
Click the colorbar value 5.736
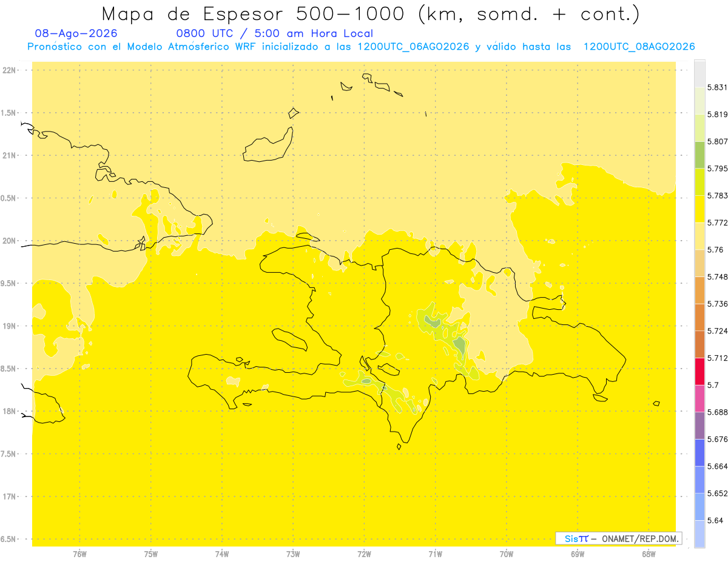[718, 304]
